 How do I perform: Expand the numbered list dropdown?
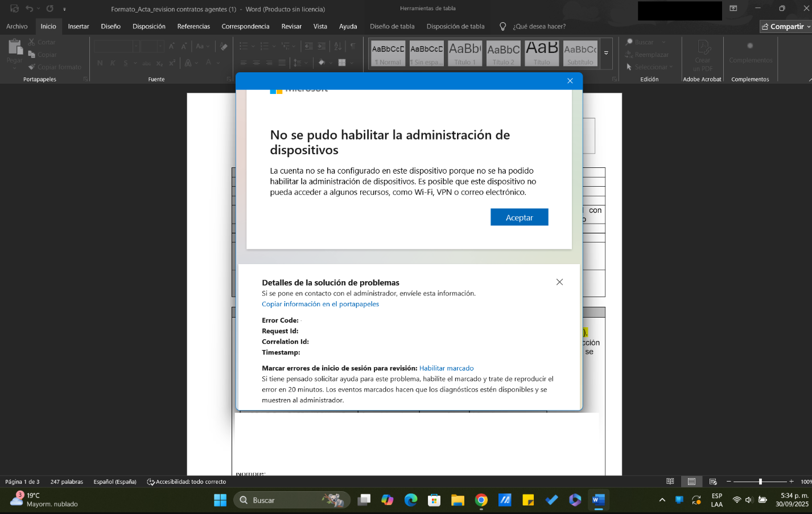pos(273,46)
